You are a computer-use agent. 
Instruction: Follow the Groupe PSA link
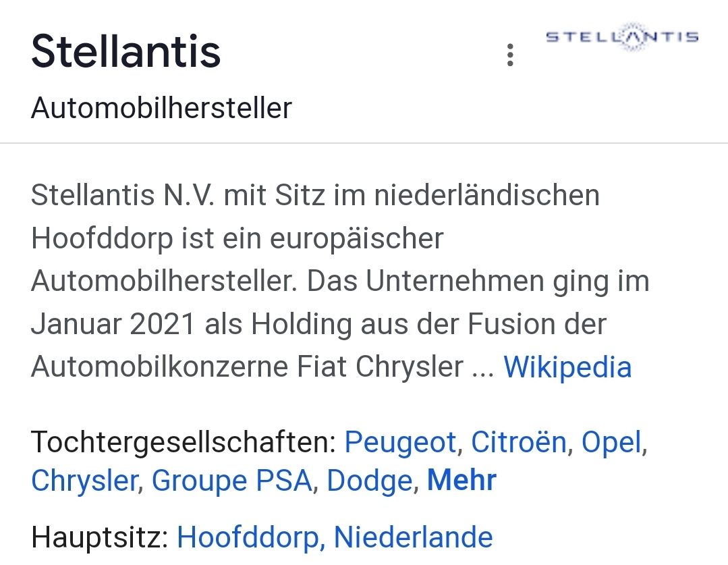(232, 481)
